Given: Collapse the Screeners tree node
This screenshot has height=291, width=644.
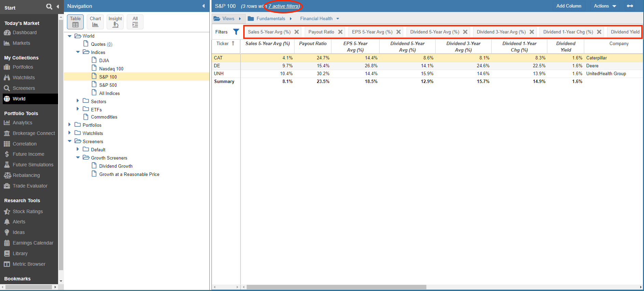Looking at the screenshot, I should (x=70, y=141).
